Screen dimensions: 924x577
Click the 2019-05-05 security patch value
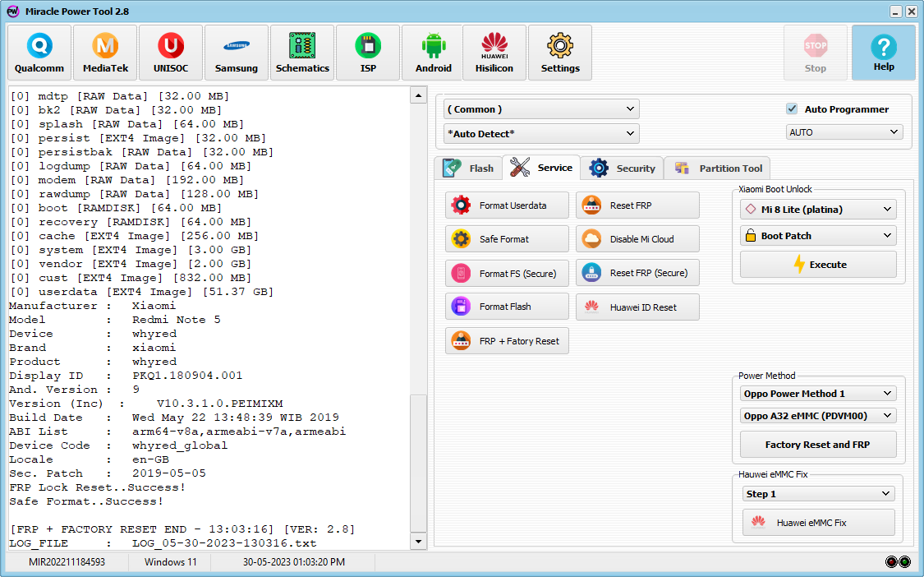tap(169, 473)
